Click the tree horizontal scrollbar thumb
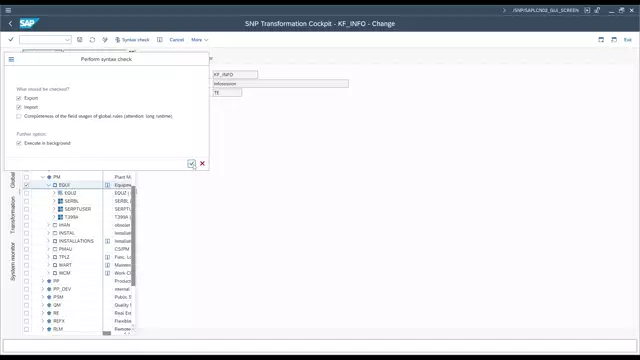Screen dimensions: 640x360 [x=107, y=333]
